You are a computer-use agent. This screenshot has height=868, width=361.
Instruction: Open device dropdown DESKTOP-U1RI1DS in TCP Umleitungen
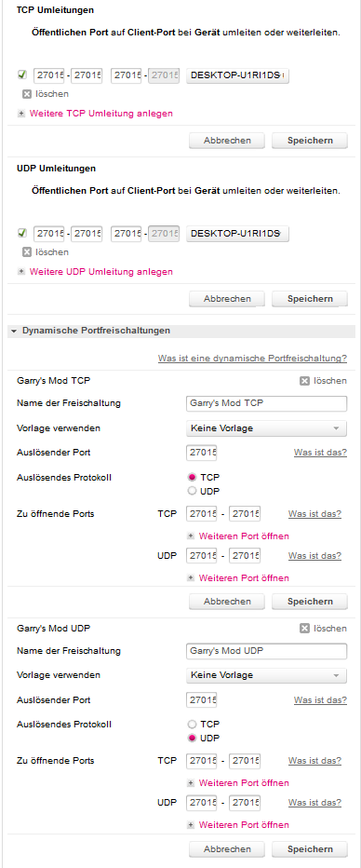click(x=237, y=75)
